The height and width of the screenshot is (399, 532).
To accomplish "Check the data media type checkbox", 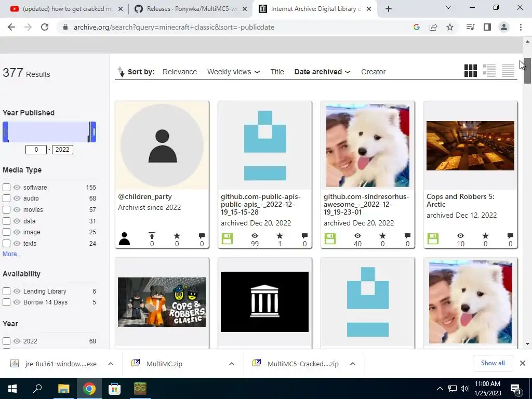I will [6, 221].
